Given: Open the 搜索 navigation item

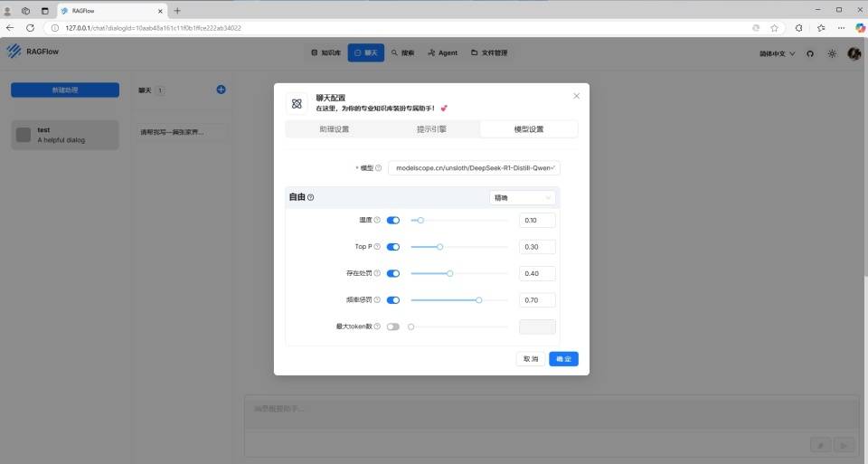Looking at the screenshot, I should [402, 52].
